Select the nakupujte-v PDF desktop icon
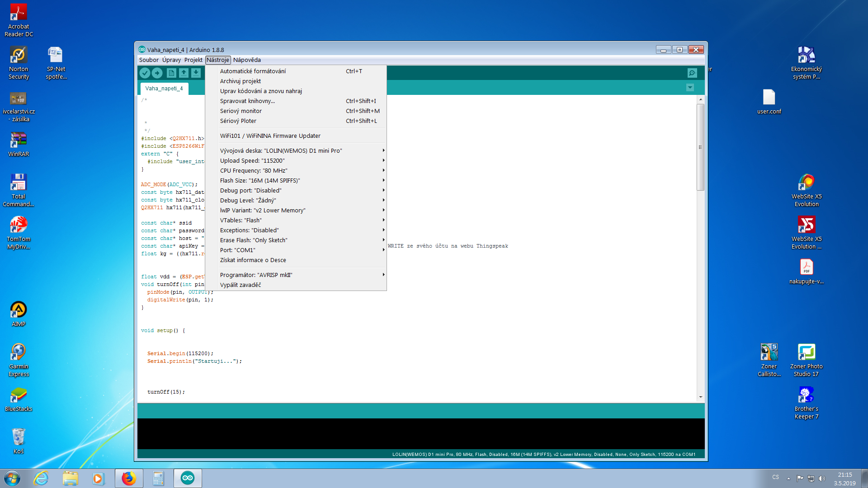This screenshot has height=488, width=868. coord(807,272)
